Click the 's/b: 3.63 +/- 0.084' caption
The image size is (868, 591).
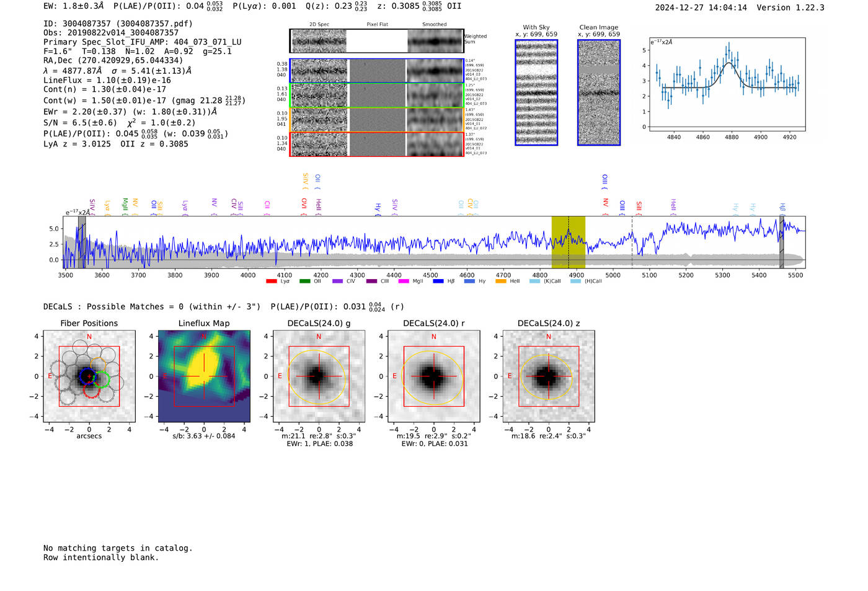(x=204, y=436)
